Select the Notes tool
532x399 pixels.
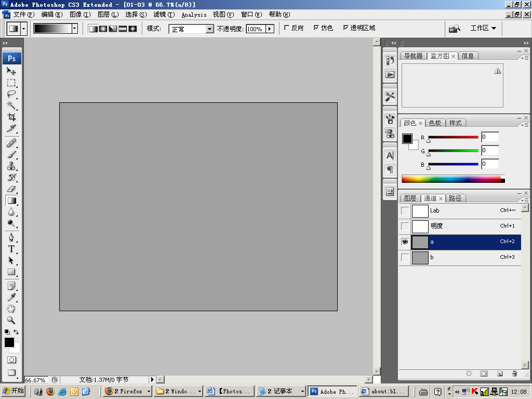click(x=11, y=286)
